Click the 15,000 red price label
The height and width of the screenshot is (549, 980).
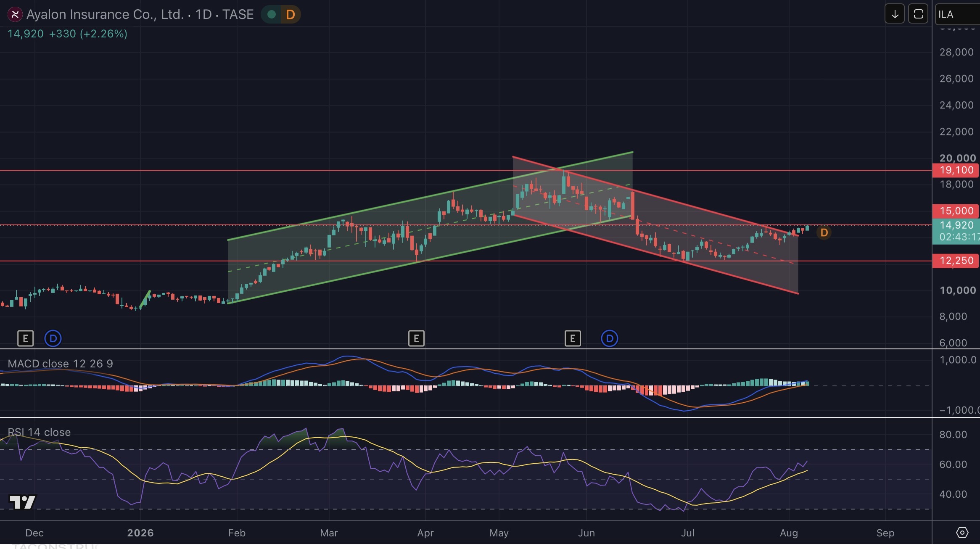(956, 211)
